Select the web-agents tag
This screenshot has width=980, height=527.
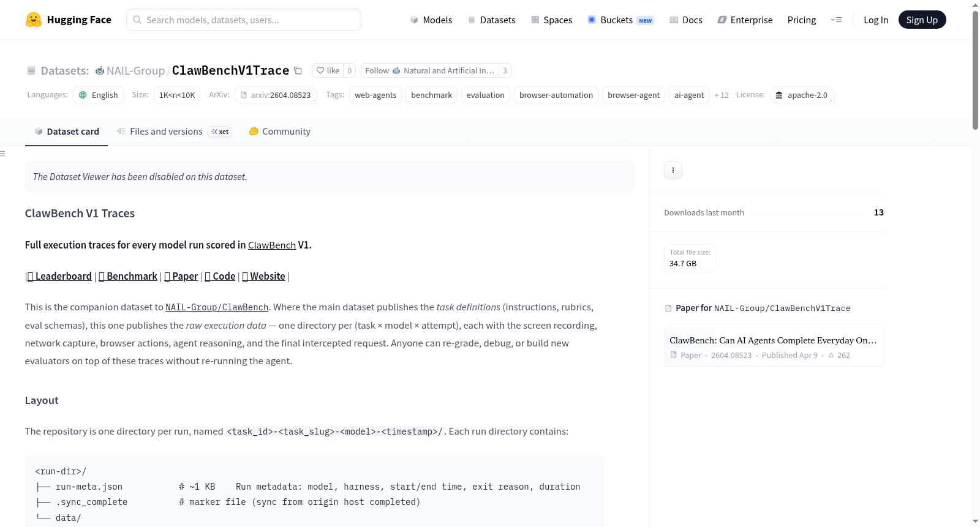[375, 95]
